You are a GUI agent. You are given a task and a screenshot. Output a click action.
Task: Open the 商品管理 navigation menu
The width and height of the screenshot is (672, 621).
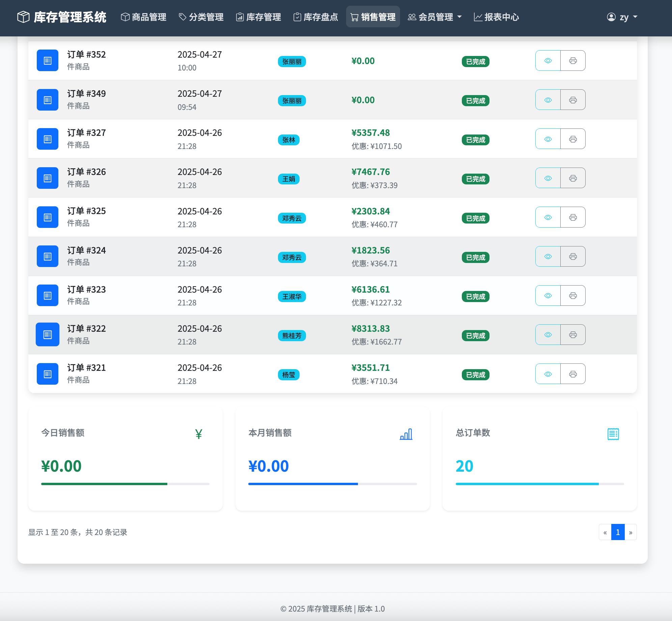pos(144,17)
